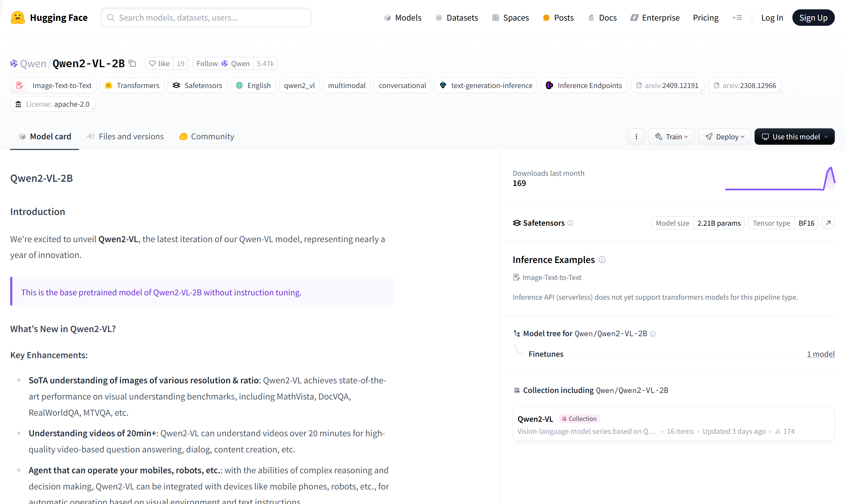Open the Posts page
This screenshot has width=845, height=504.
pos(558,18)
